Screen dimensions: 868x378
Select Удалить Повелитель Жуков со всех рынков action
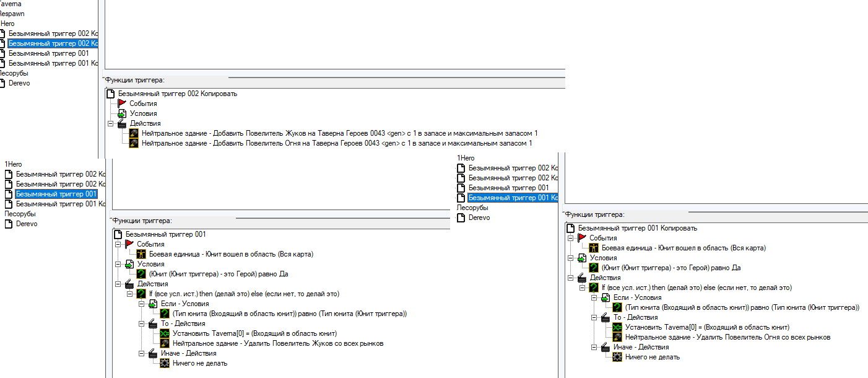pyautogui.click(x=278, y=343)
